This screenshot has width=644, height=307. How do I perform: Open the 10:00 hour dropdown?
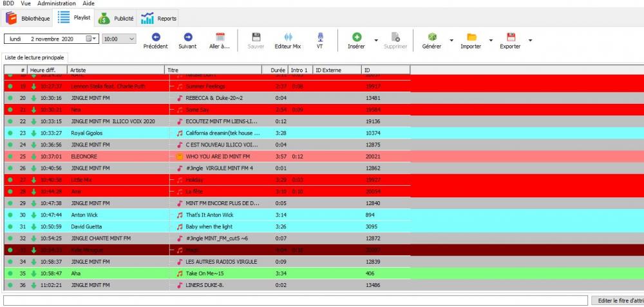(x=118, y=39)
